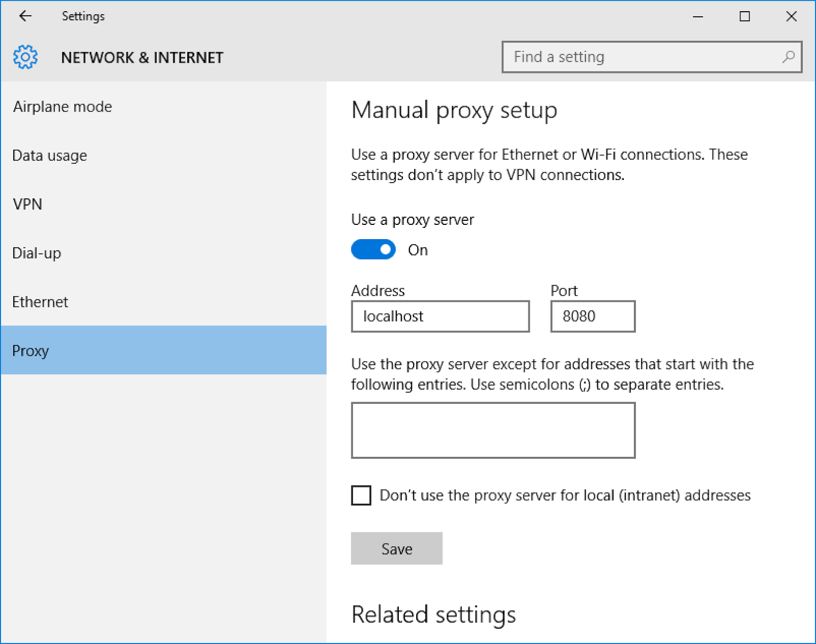Close the Settings window
This screenshot has width=816, height=644.
coord(792,16)
